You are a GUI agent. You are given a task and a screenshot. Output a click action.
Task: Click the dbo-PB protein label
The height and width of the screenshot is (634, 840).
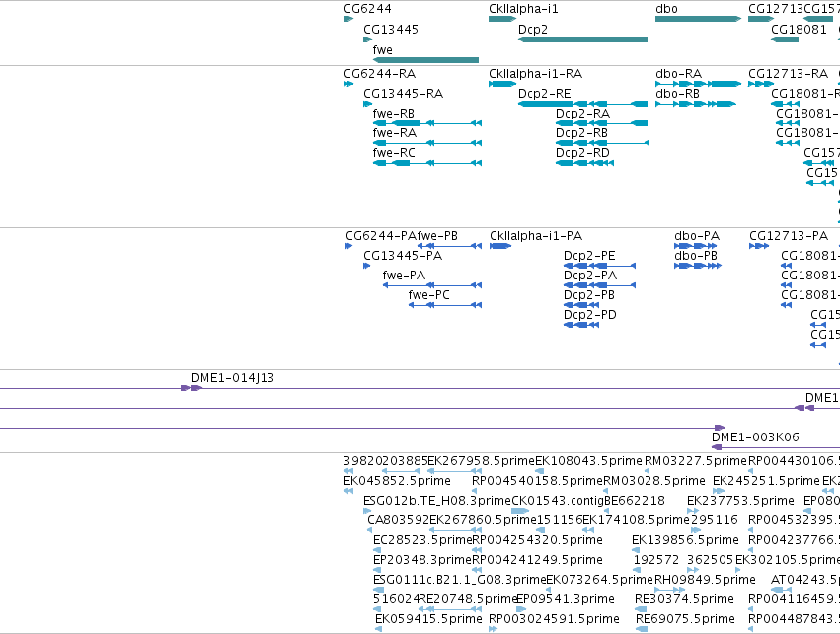tap(696, 256)
